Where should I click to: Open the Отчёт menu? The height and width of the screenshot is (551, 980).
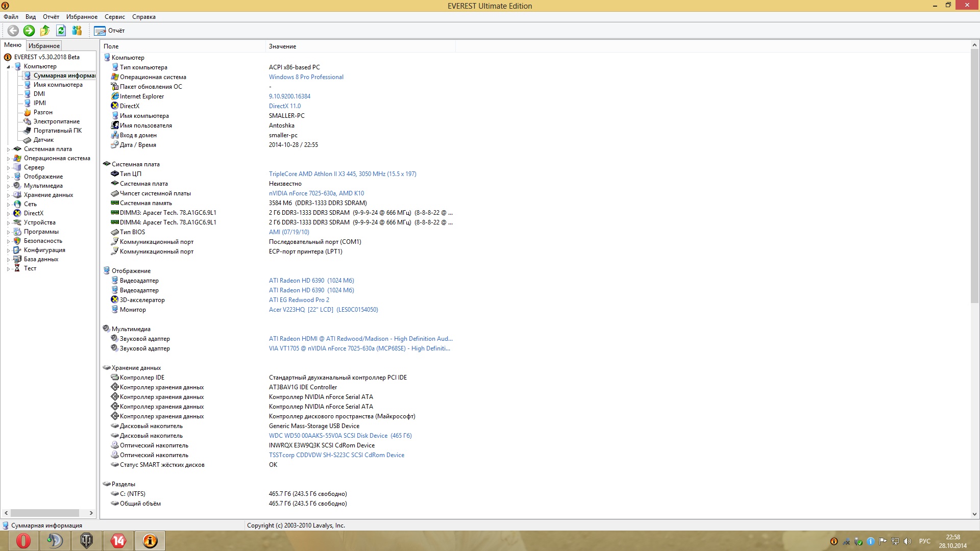pyautogui.click(x=51, y=17)
